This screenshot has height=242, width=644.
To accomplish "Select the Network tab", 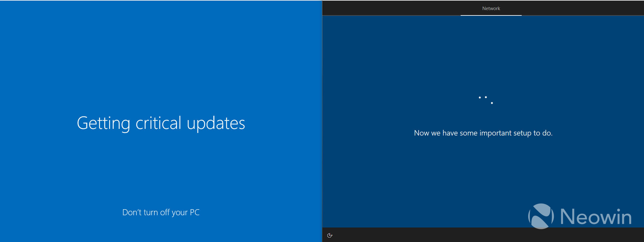I will tap(491, 9).
